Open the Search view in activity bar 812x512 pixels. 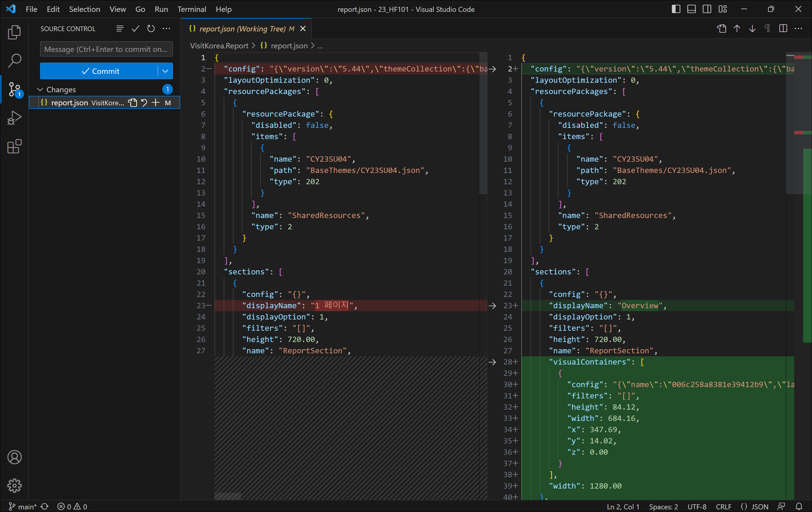coord(14,61)
